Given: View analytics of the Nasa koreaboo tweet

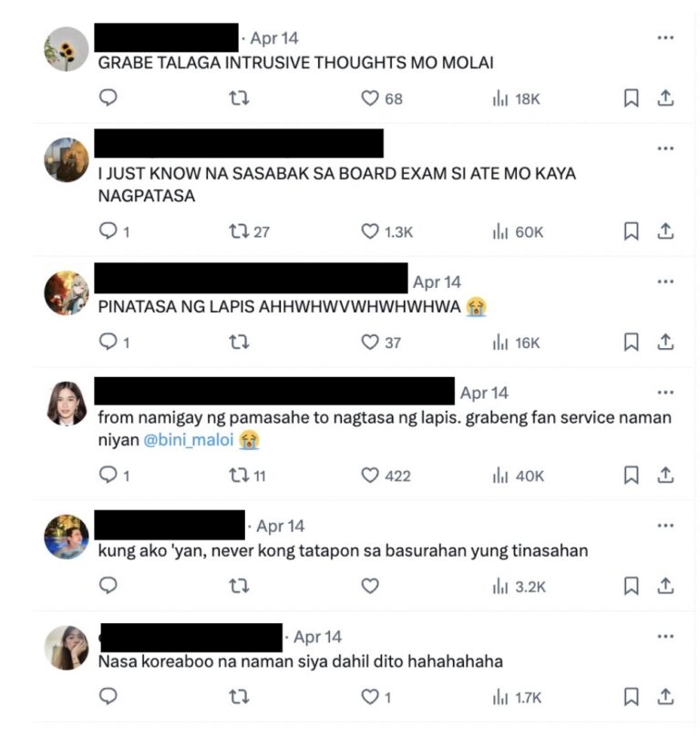Looking at the screenshot, I should tap(517, 698).
